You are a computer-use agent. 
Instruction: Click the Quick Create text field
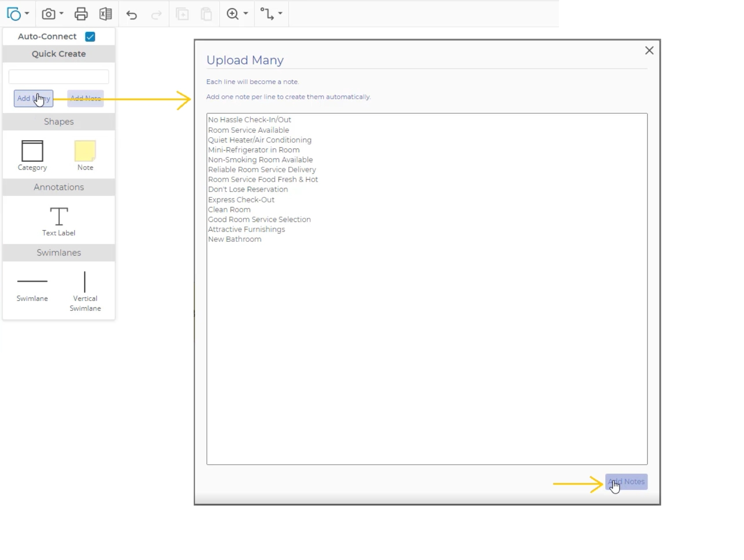(x=59, y=77)
